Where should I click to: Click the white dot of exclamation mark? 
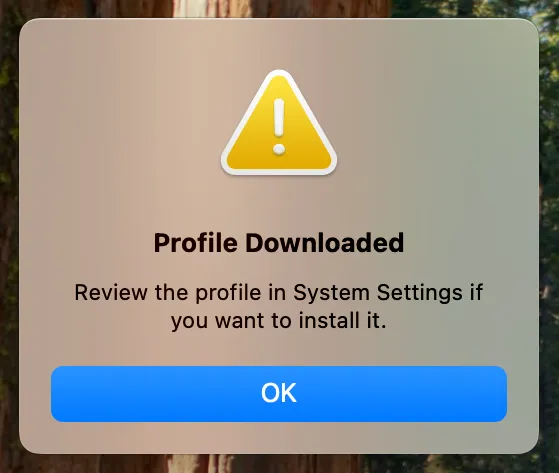click(279, 149)
